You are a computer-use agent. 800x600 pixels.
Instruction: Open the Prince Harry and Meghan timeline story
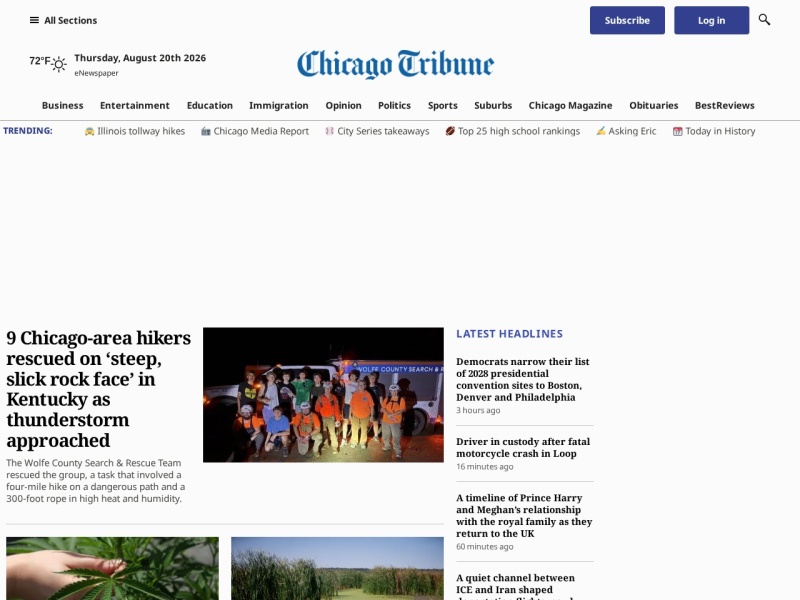coord(524,515)
